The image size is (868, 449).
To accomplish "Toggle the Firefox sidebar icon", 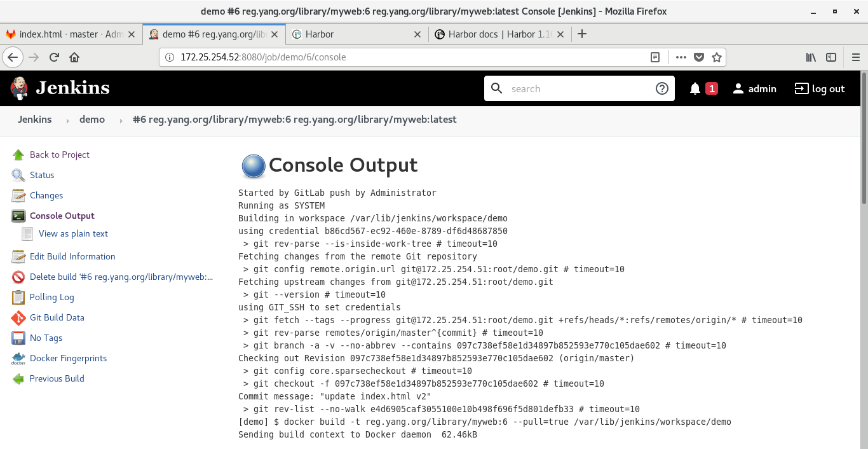I will (x=831, y=57).
